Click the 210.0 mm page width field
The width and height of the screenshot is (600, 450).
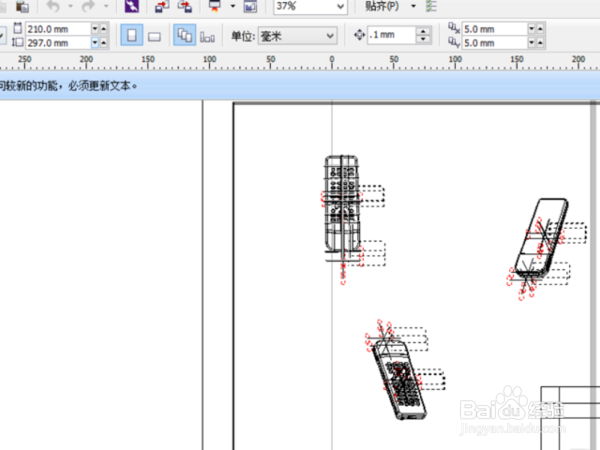[58, 29]
